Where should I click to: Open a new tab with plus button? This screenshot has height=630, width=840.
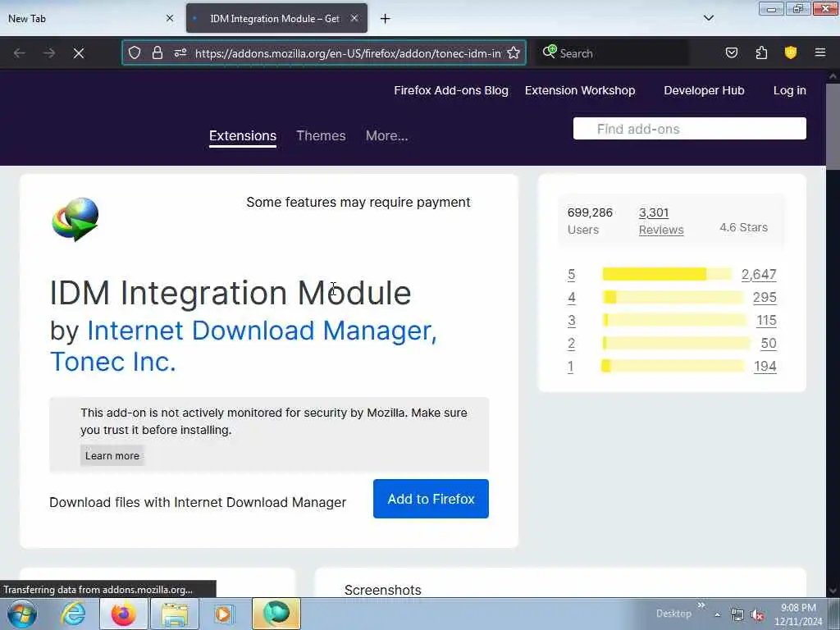386,19
